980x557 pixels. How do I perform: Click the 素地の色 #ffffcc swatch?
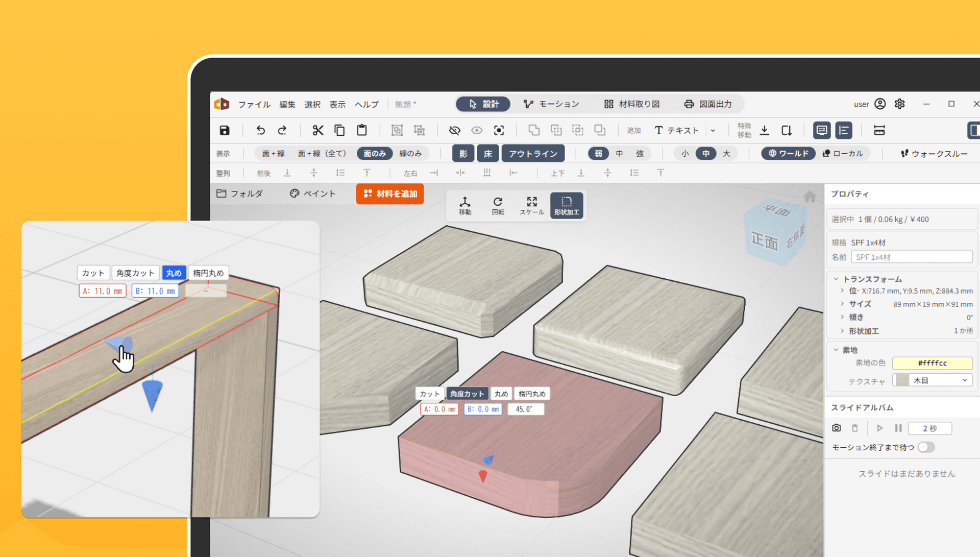[x=932, y=363]
